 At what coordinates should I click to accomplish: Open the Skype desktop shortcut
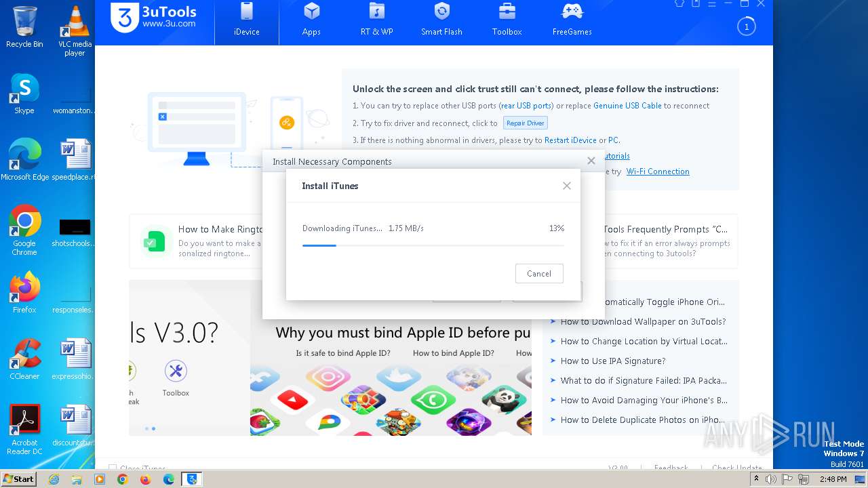coord(24,94)
